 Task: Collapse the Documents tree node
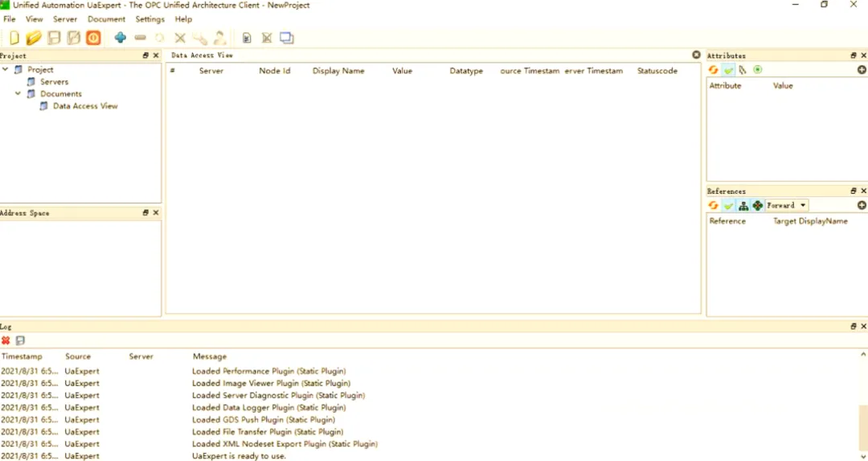click(18, 93)
